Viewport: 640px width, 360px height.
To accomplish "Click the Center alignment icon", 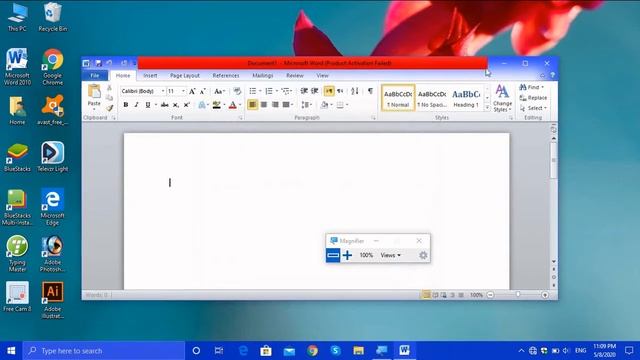I will 264,105.
